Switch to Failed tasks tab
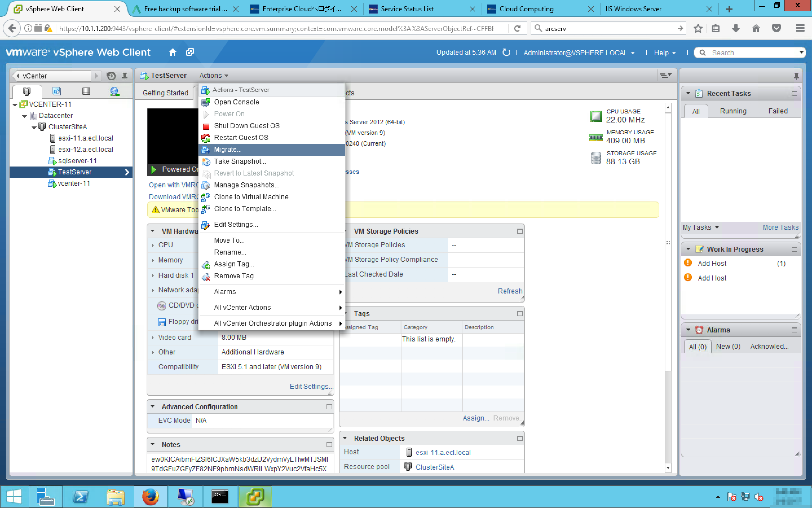This screenshot has height=508, width=812. 778,111
